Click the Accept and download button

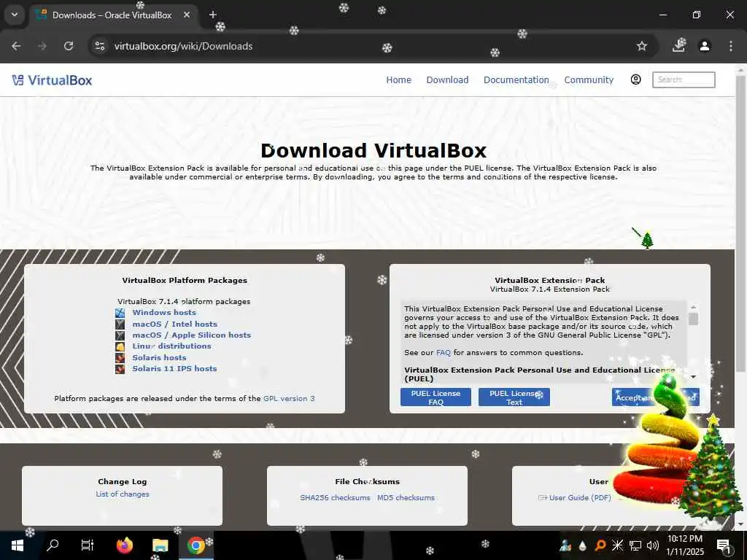[x=656, y=397]
